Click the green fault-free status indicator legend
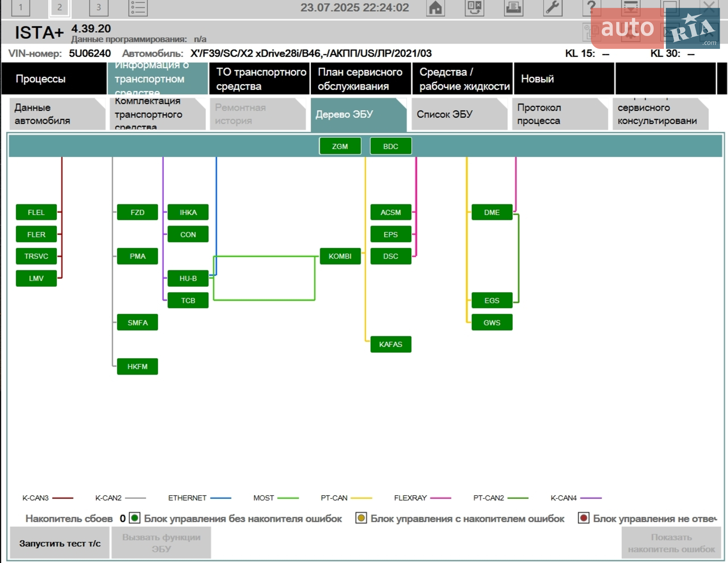The image size is (728, 563). coord(134,518)
